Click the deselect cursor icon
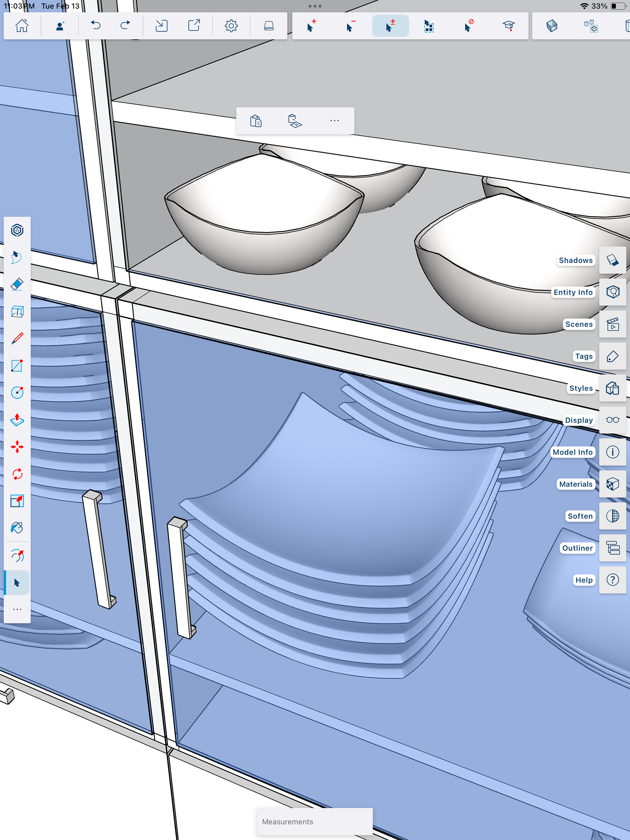The image size is (630, 840). click(469, 26)
